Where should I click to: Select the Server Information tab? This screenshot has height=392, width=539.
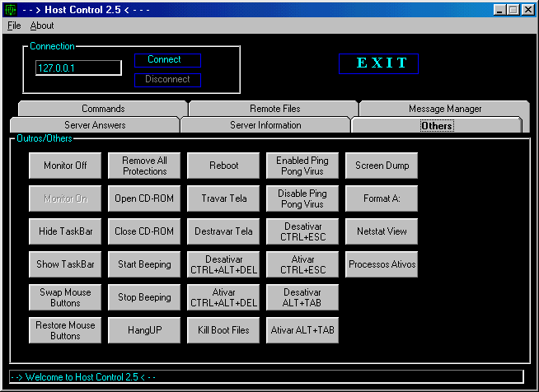point(265,125)
